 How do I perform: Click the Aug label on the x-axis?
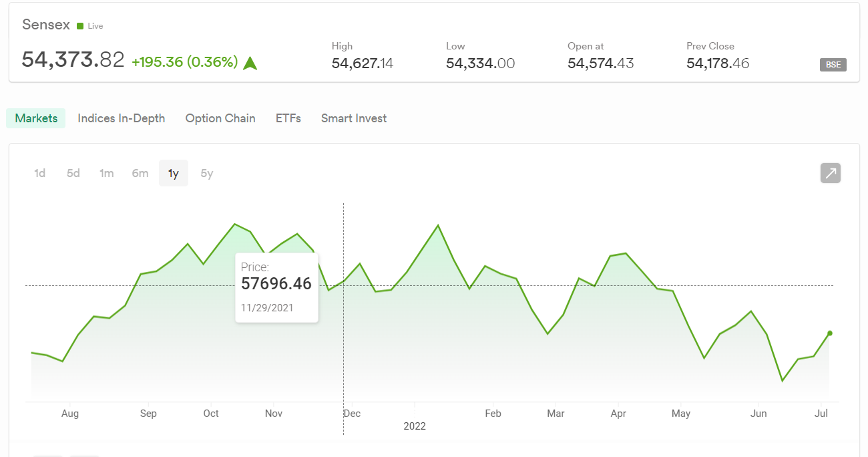pyautogui.click(x=70, y=414)
